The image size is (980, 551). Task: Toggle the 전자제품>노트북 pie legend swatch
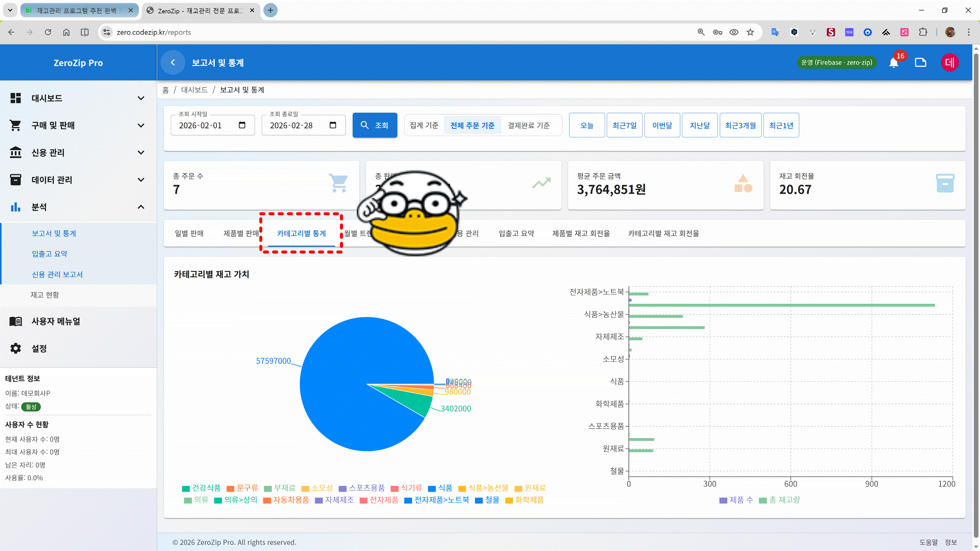408,500
